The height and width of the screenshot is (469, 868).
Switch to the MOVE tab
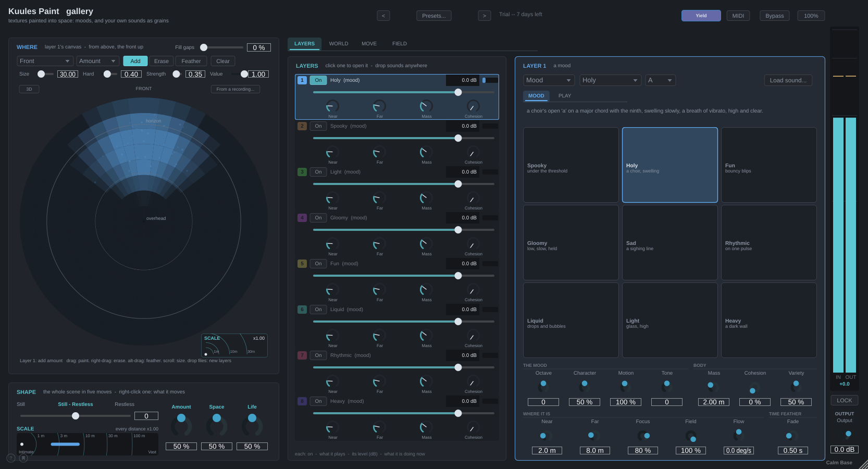click(x=369, y=44)
